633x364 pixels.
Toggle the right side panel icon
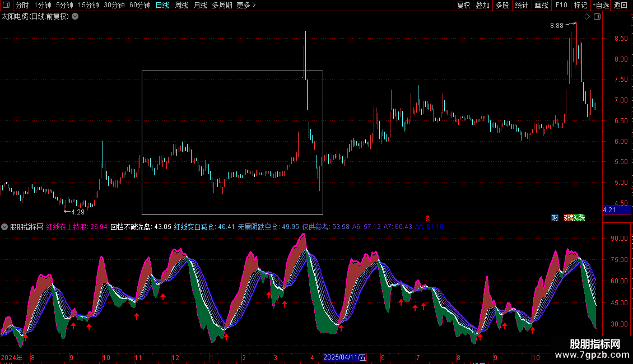coord(597,17)
